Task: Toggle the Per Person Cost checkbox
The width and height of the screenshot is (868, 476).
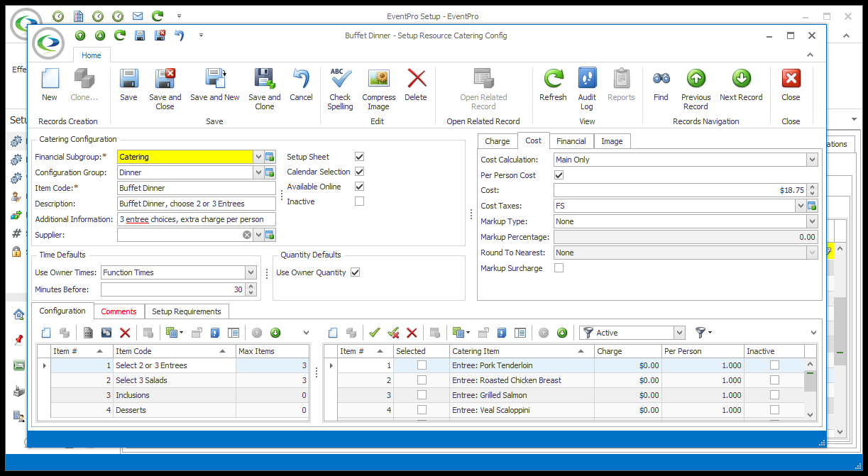Action: click(559, 175)
